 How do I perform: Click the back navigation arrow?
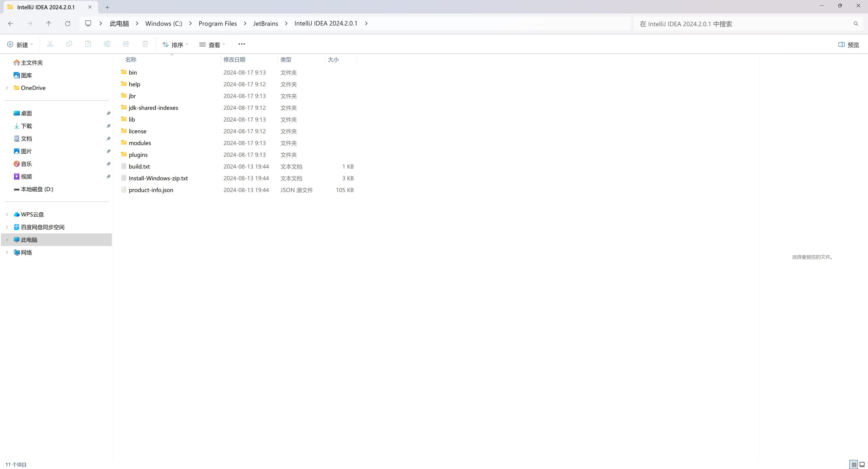pyautogui.click(x=11, y=23)
